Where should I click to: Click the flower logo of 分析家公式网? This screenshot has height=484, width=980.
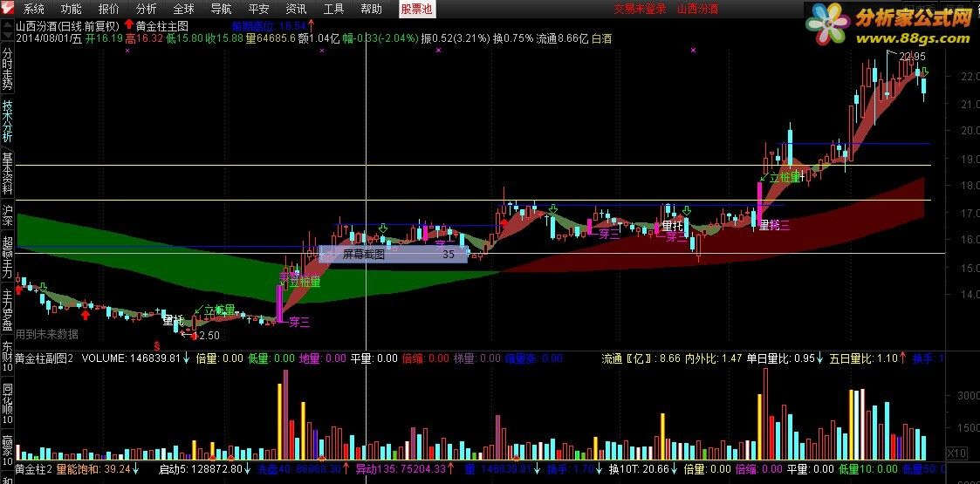[x=828, y=25]
